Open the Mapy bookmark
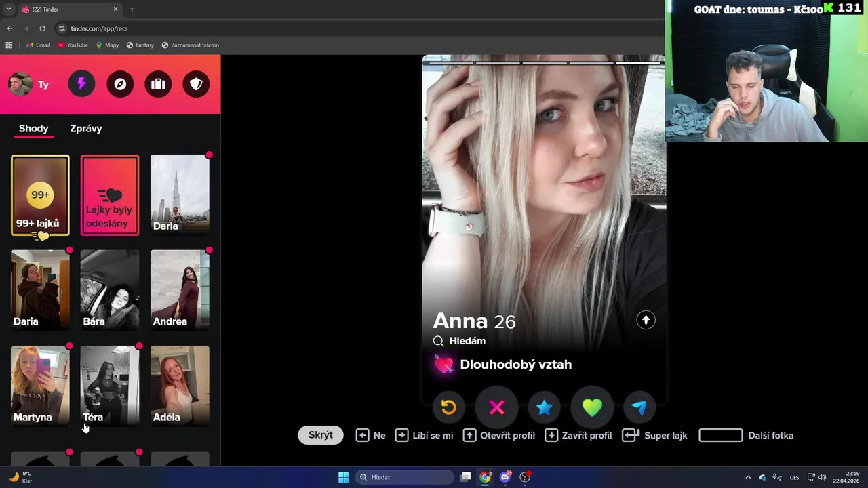This screenshot has height=488, width=868. tap(107, 45)
